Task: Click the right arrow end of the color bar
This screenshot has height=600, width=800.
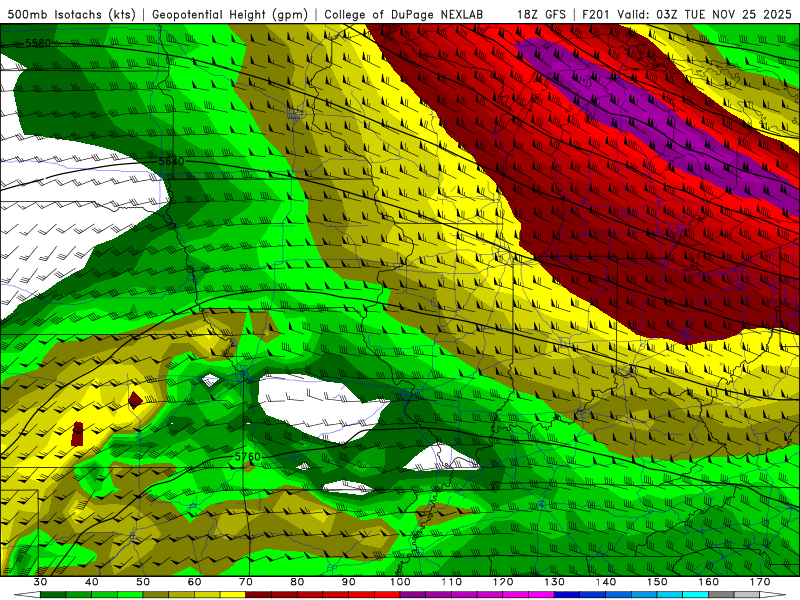Action: click(773, 595)
